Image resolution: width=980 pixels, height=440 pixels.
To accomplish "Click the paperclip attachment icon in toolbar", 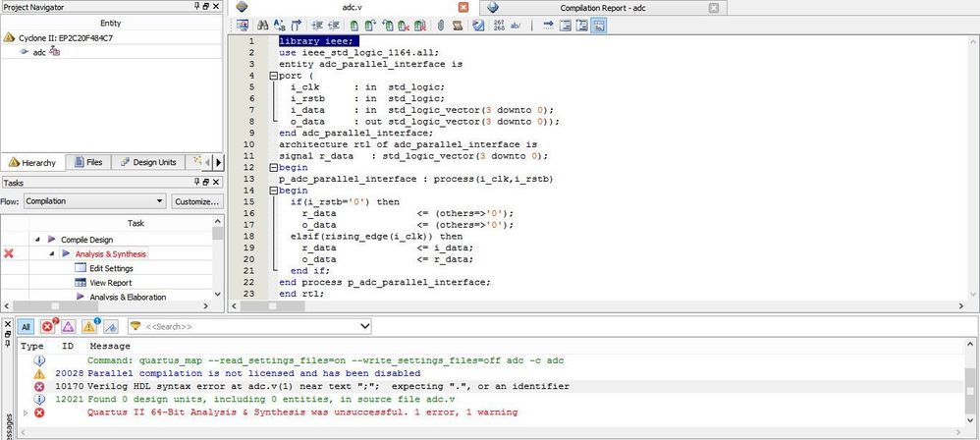I will (x=441, y=25).
